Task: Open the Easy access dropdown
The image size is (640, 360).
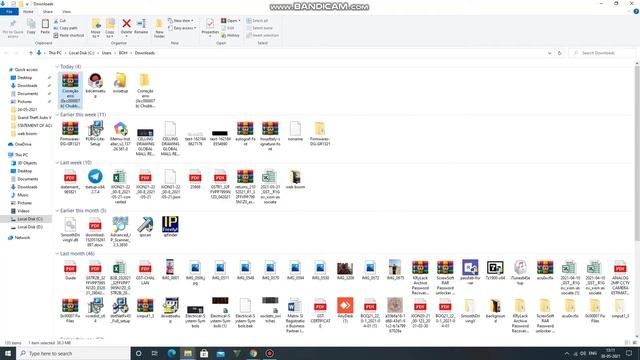Action: click(182, 28)
